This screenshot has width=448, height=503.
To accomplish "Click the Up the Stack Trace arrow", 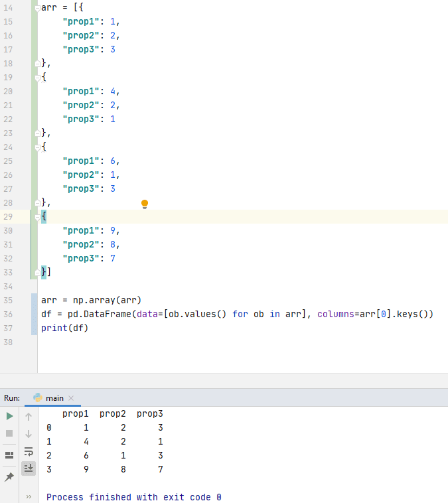I will [29, 416].
